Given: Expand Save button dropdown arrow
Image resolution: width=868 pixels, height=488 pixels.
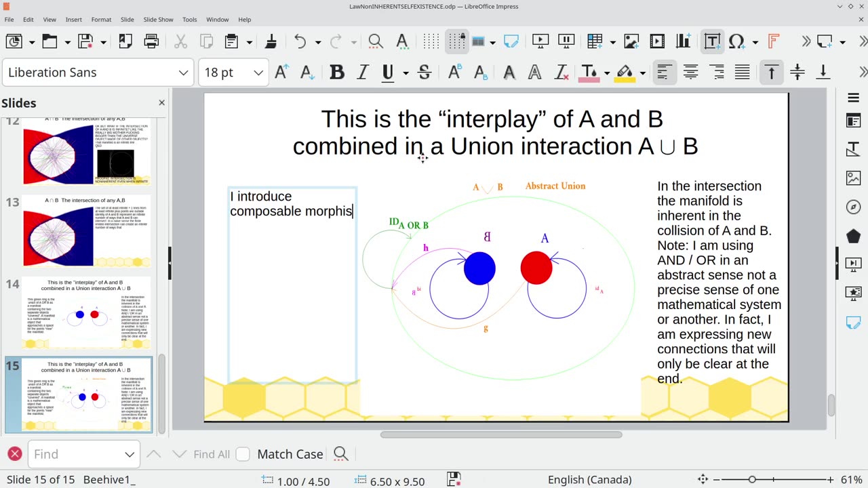Looking at the screenshot, I should pos(103,42).
